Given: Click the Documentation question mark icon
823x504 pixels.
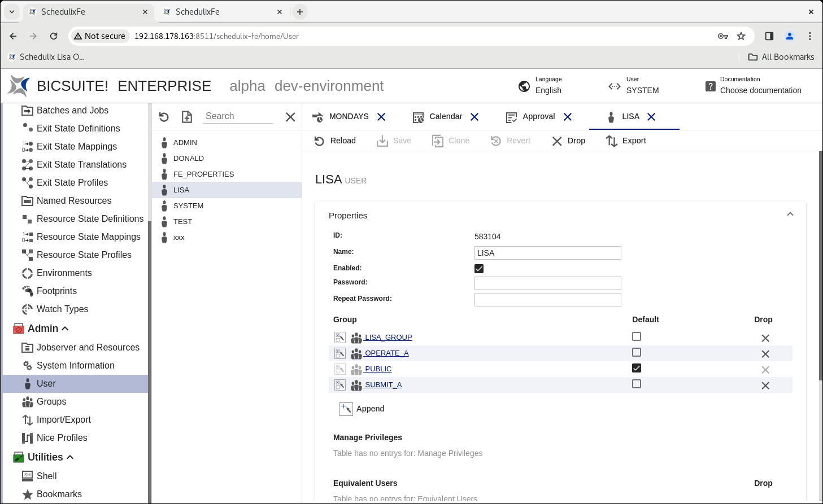Looking at the screenshot, I should click(711, 86).
